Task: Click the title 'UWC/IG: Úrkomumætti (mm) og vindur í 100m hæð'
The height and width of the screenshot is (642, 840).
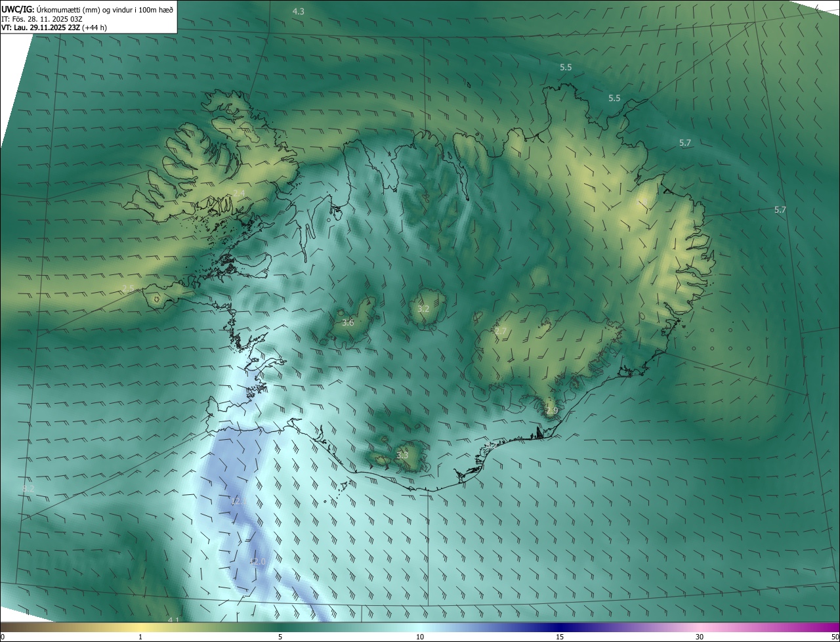Action: 87,9
